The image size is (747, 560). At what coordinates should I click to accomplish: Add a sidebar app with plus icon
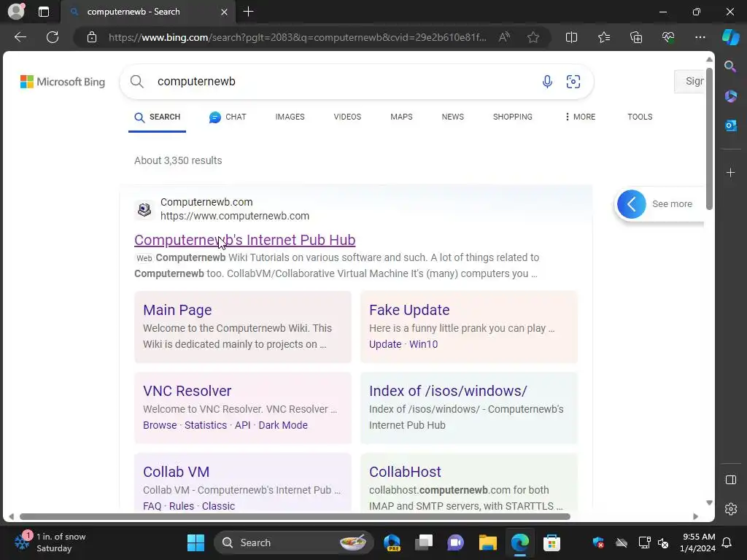(730, 172)
